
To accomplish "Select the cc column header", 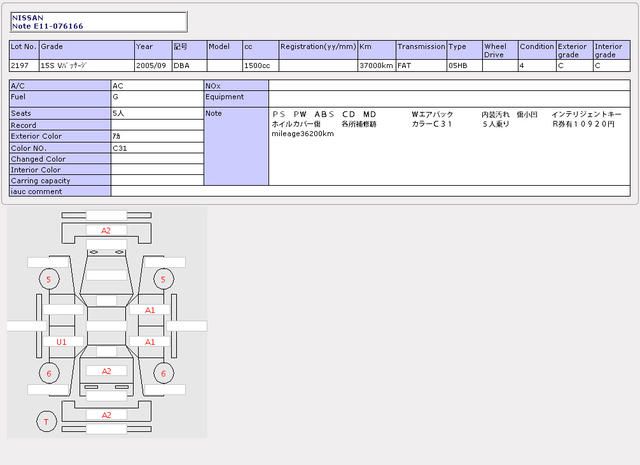I will pyautogui.click(x=261, y=50).
